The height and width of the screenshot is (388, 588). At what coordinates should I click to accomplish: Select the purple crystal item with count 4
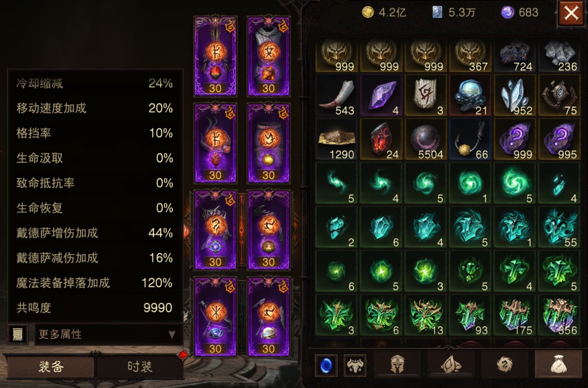tap(382, 96)
